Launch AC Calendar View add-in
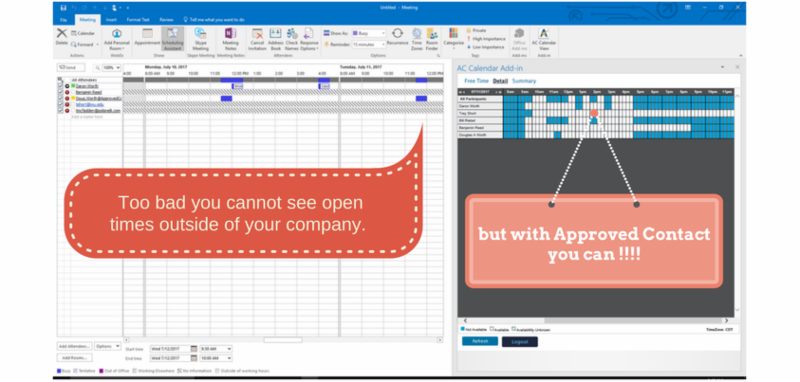The height and width of the screenshot is (382, 800). coord(544,39)
